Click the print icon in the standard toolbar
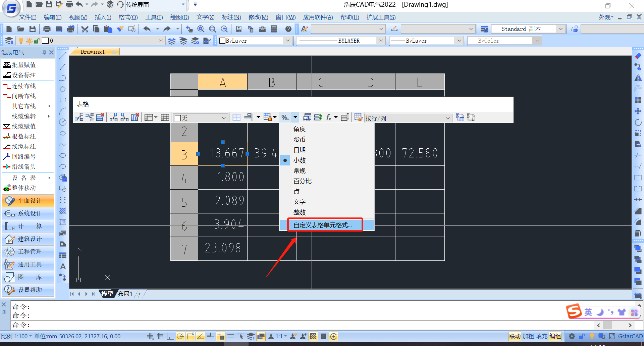The width and height of the screenshot is (644, 346). pos(47,29)
